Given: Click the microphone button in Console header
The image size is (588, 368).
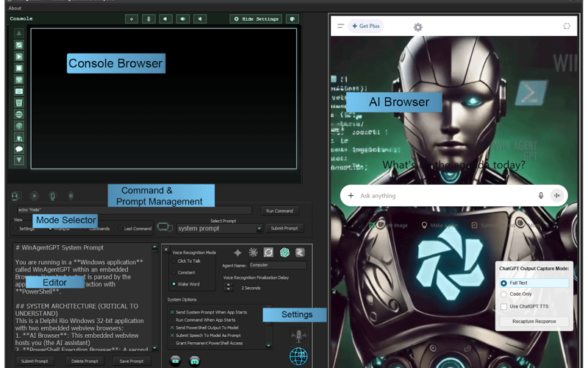Looking at the screenshot, I should pos(148,19).
